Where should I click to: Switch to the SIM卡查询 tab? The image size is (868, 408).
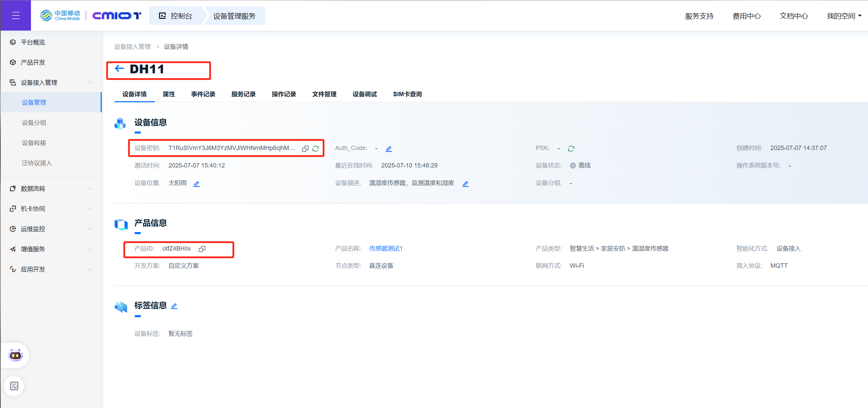click(407, 94)
